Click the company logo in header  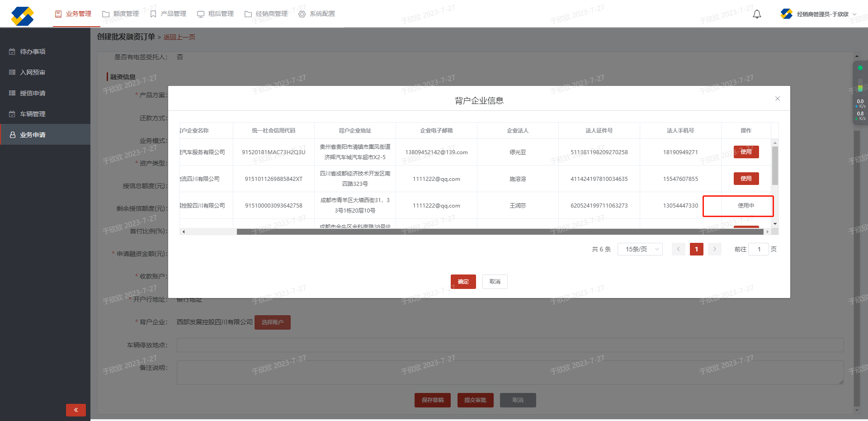(23, 16)
